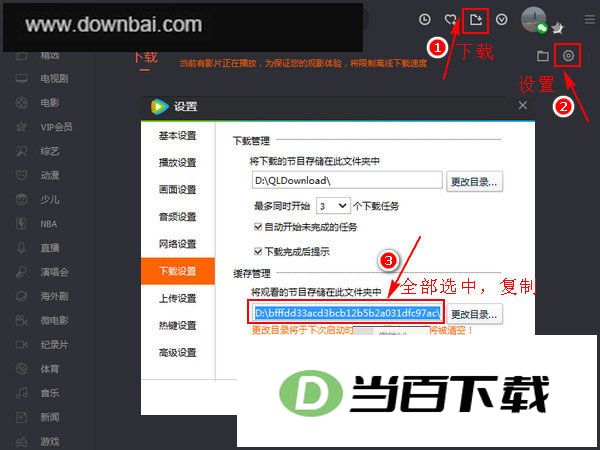Open 直播 in the sidebar
The width and height of the screenshot is (600, 450).
(x=50, y=248)
